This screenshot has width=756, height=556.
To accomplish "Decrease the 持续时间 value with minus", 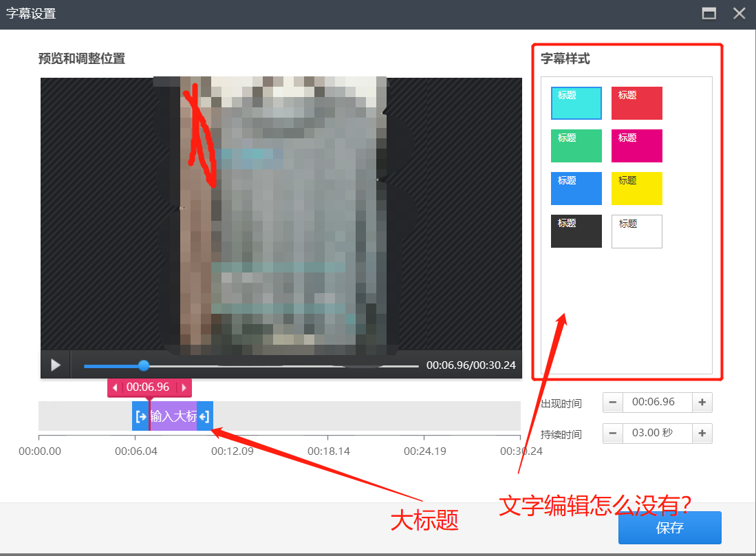I will [x=613, y=433].
